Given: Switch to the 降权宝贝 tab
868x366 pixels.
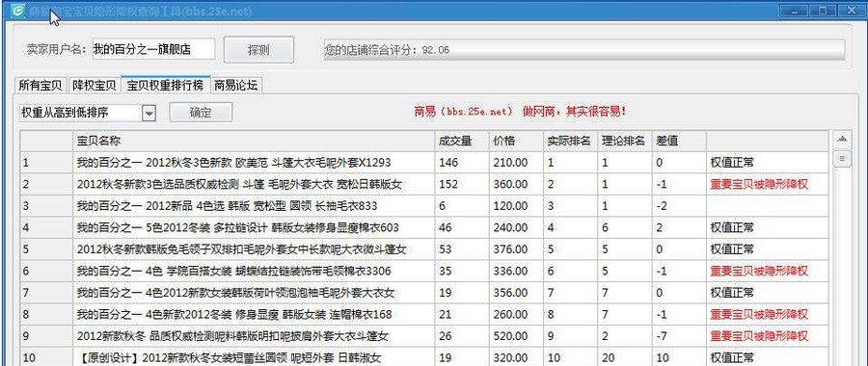Looking at the screenshot, I should [95, 85].
